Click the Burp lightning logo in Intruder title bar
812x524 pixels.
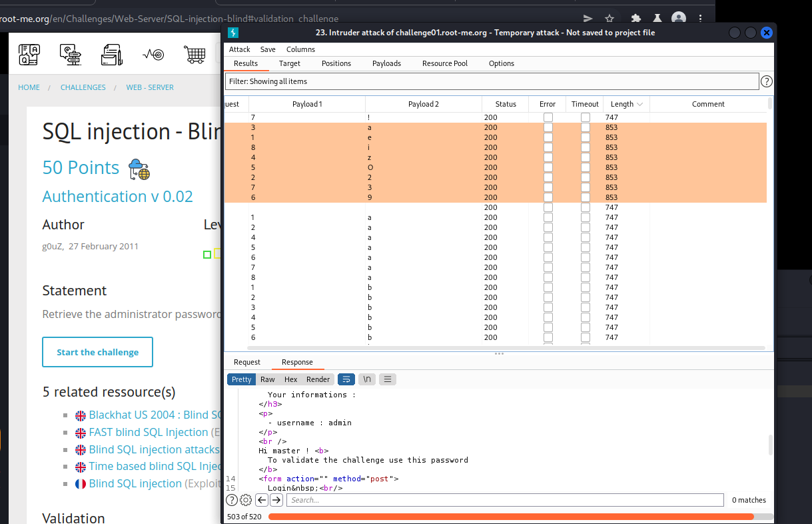point(233,33)
